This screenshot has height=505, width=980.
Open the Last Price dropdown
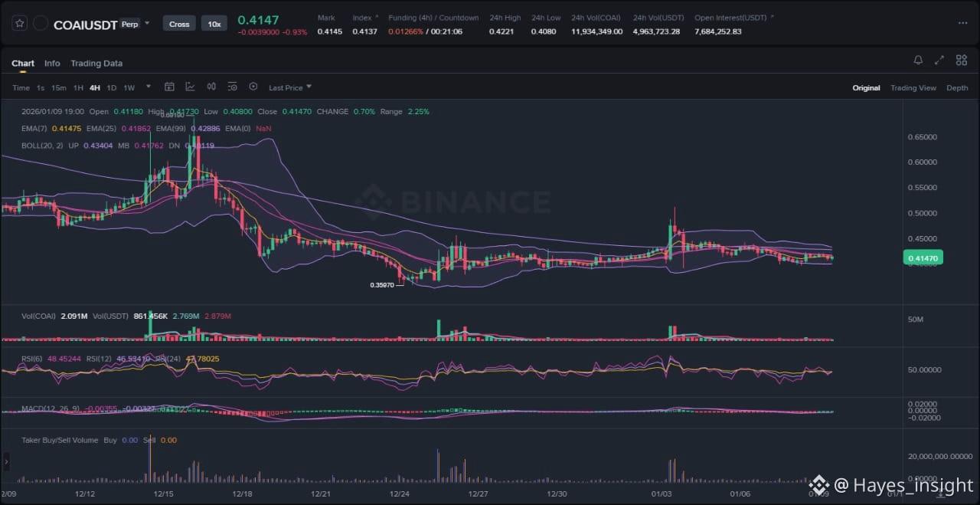(x=290, y=88)
